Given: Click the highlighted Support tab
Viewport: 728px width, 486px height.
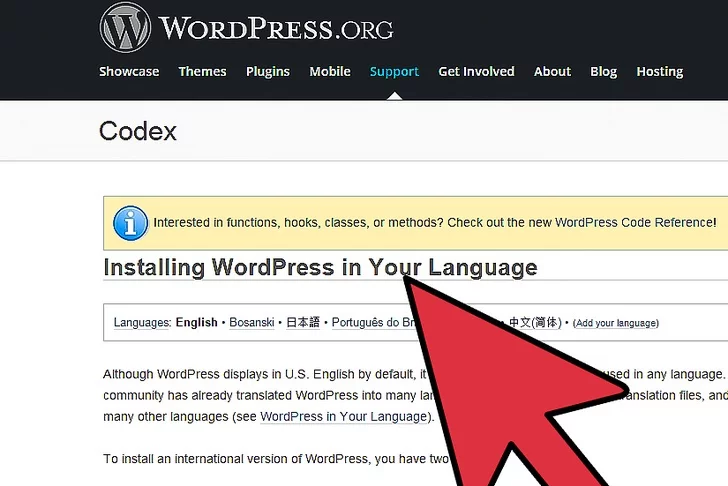Looking at the screenshot, I should [394, 72].
